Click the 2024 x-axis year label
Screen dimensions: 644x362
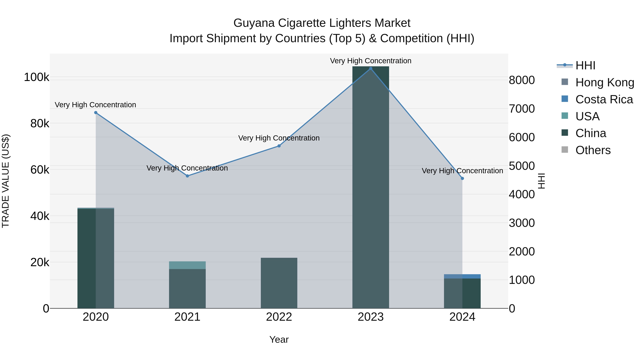[x=462, y=317]
